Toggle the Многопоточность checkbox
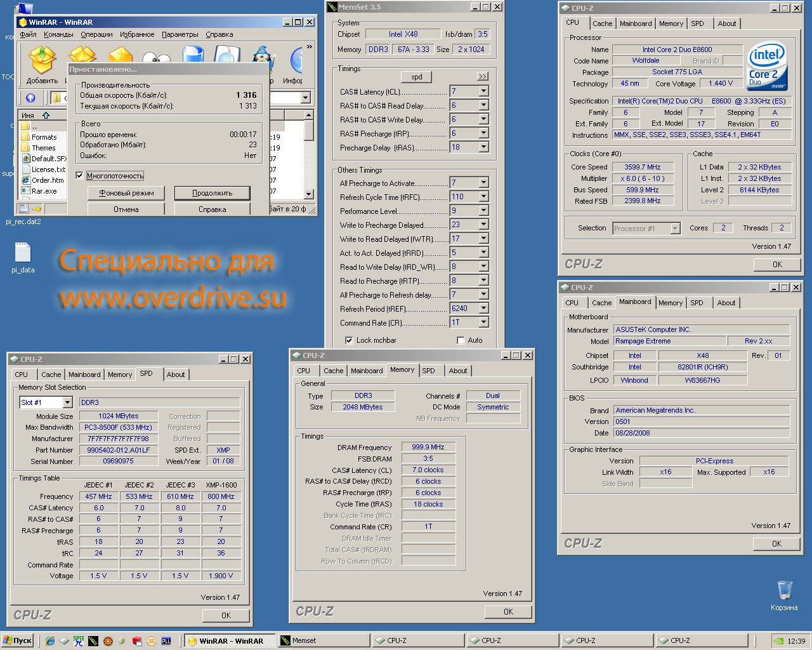The height and width of the screenshot is (650, 812). pos(79,176)
